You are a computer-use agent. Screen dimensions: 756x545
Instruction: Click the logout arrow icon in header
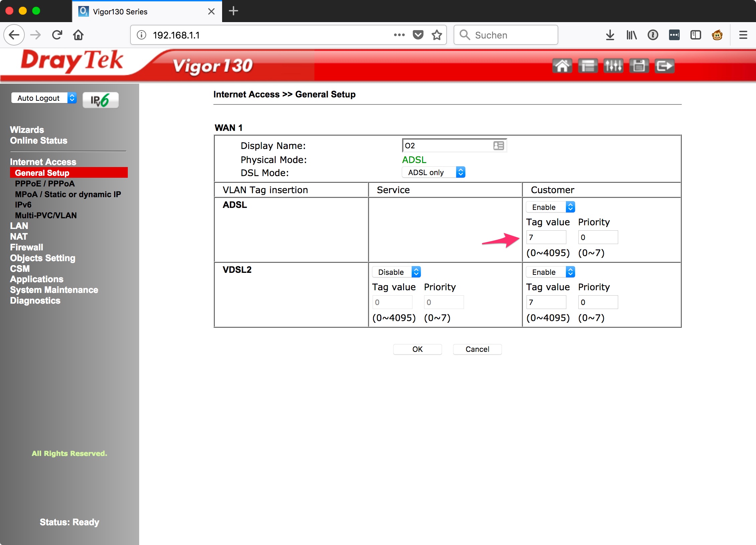664,66
